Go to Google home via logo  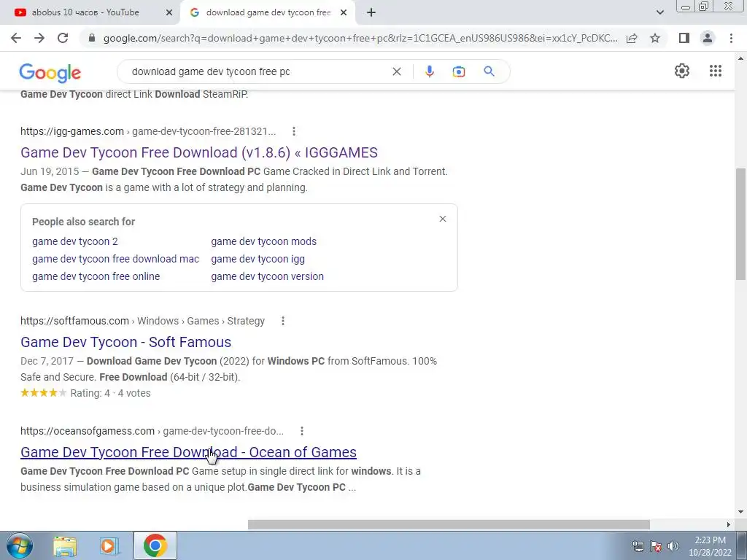[x=50, y=72]
